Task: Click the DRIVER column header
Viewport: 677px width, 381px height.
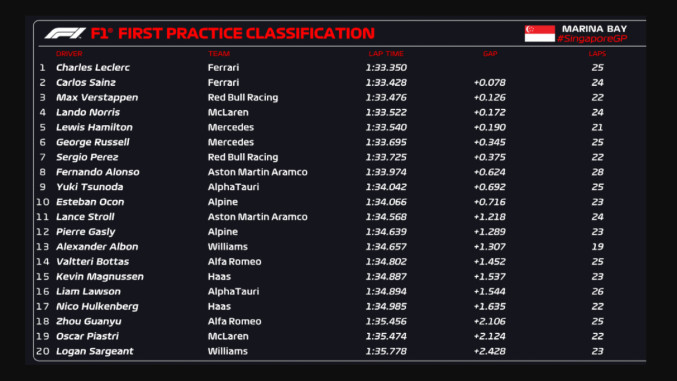Action: (69, 54)
